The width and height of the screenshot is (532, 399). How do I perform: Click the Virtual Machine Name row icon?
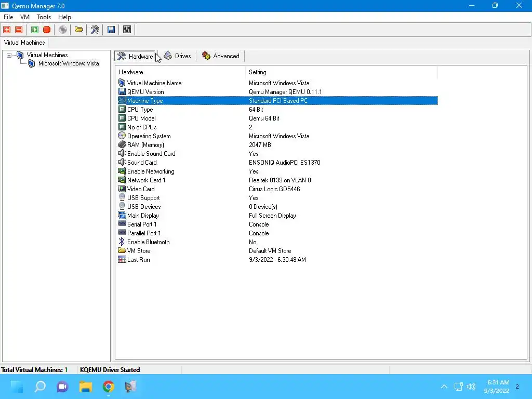(x=122, y=83)
